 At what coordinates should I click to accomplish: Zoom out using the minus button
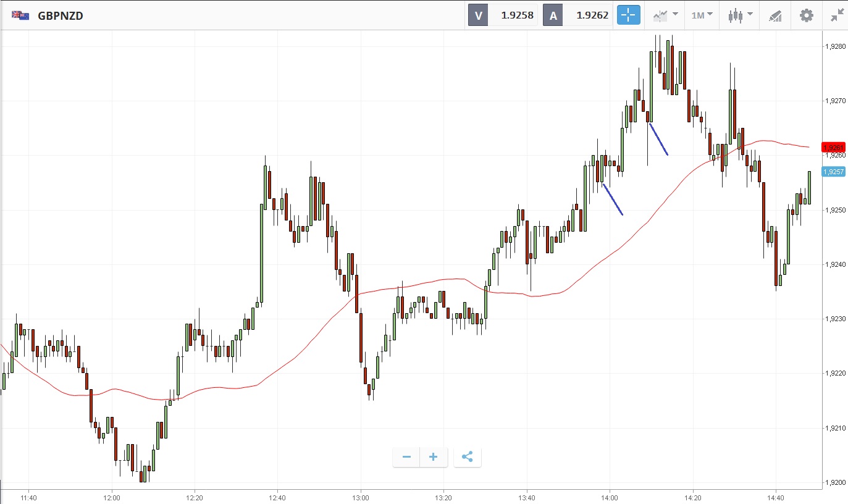pos(406,457)
